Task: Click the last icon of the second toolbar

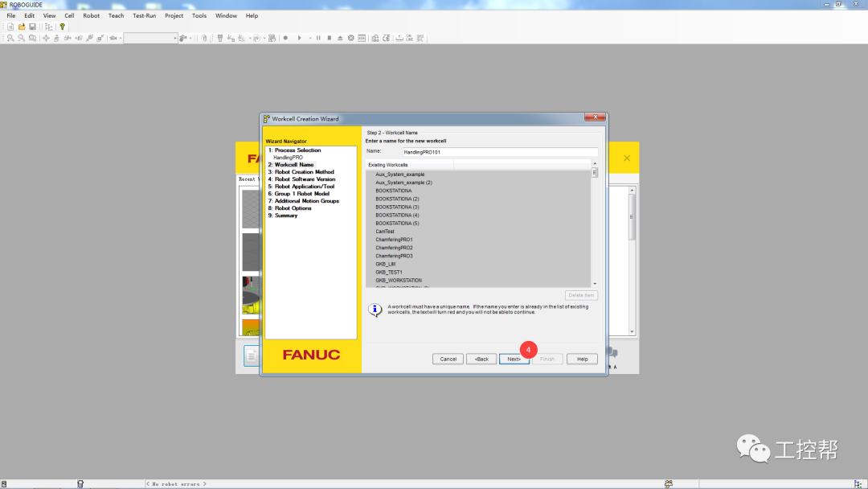Action: pos(420,39)
